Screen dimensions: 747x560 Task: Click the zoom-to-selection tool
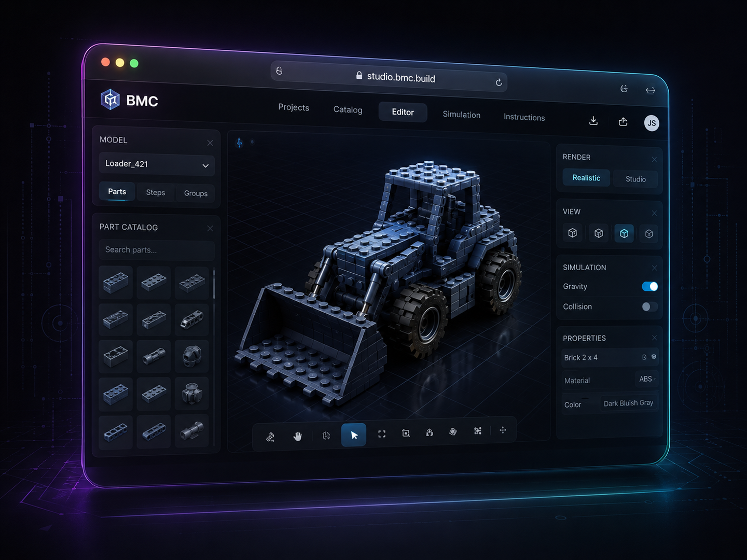[406, 433]
